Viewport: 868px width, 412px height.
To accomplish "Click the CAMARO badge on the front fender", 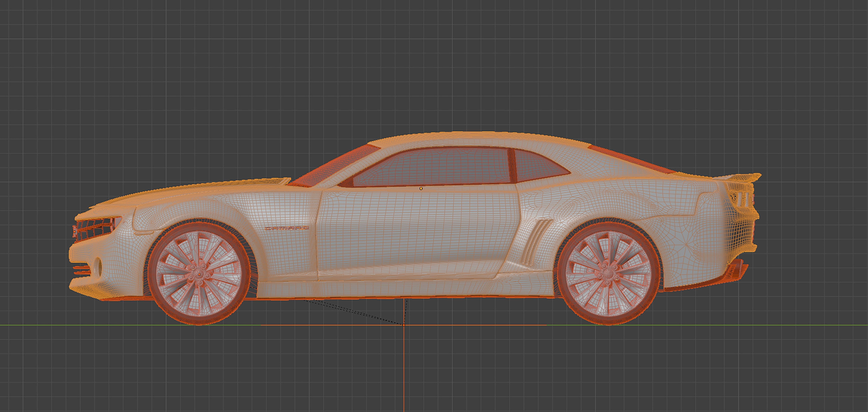I will pyautogui.click(x=287, y=228).
